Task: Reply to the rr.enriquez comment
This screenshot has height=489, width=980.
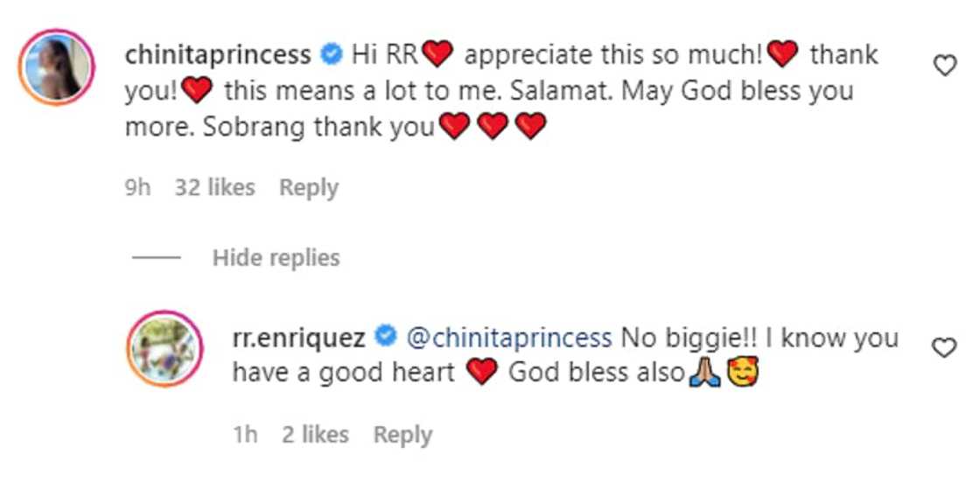Action: coord(402,435)
